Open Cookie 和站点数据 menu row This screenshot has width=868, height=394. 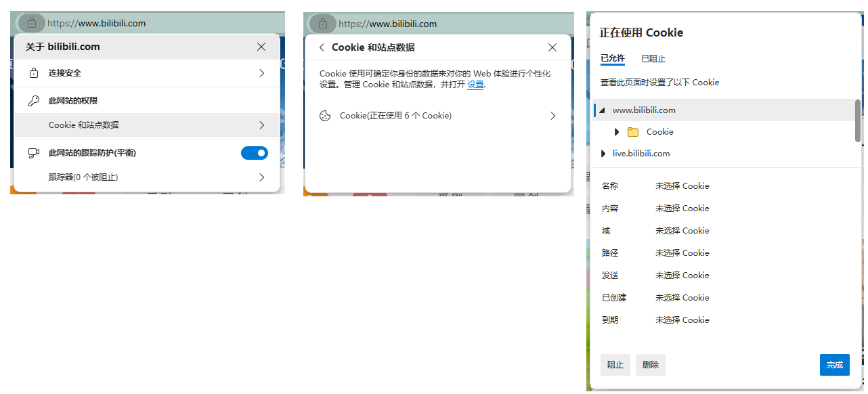point(146,125)
